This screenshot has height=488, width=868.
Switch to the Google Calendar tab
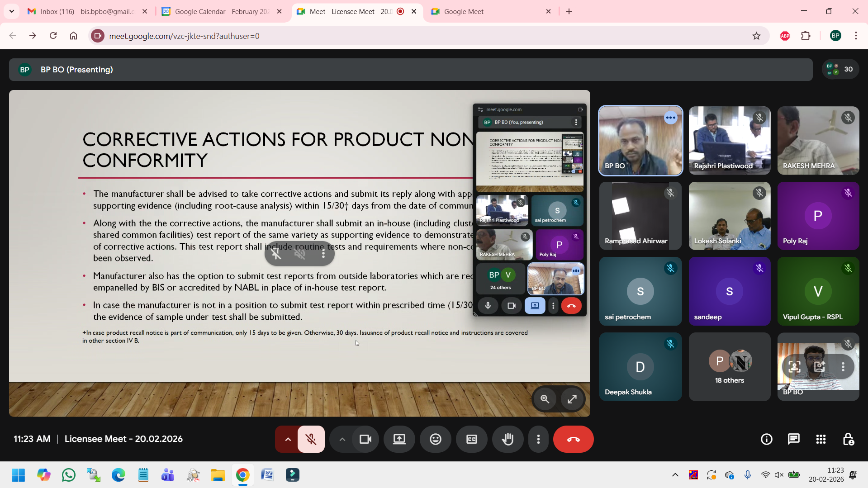coord(222,11)
